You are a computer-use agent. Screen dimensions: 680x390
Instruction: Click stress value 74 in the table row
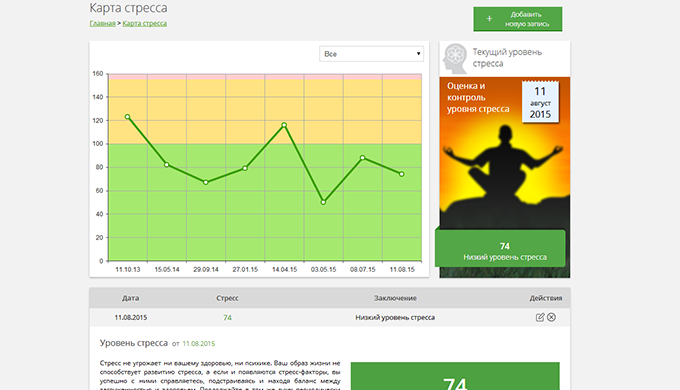(227, 318)
